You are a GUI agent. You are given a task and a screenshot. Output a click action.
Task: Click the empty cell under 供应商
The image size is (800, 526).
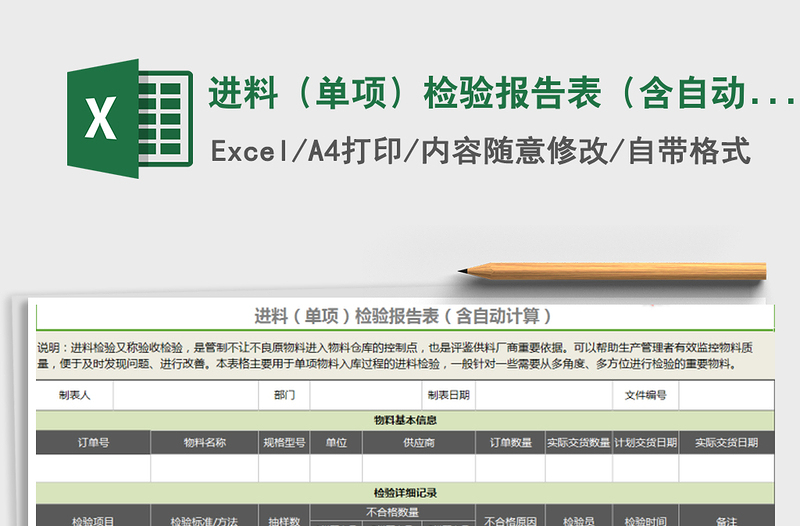tap(419, 468)
